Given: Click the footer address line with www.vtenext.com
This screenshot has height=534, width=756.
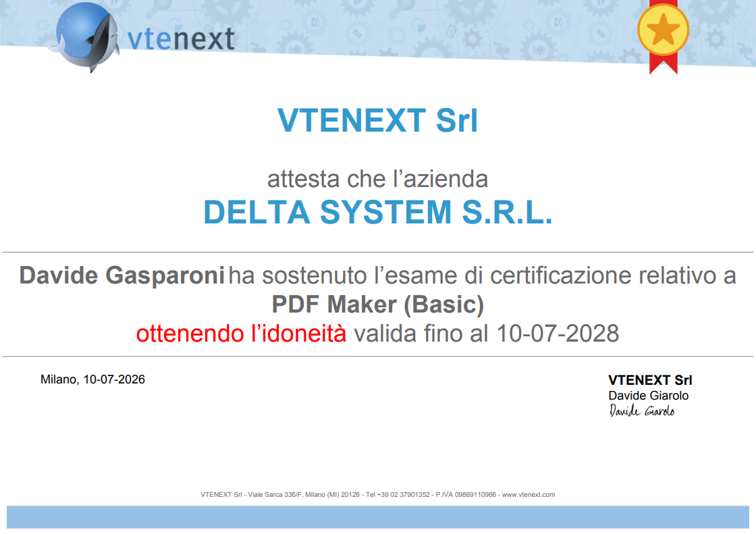Looking at the screenshot, I should coord(377,494).
